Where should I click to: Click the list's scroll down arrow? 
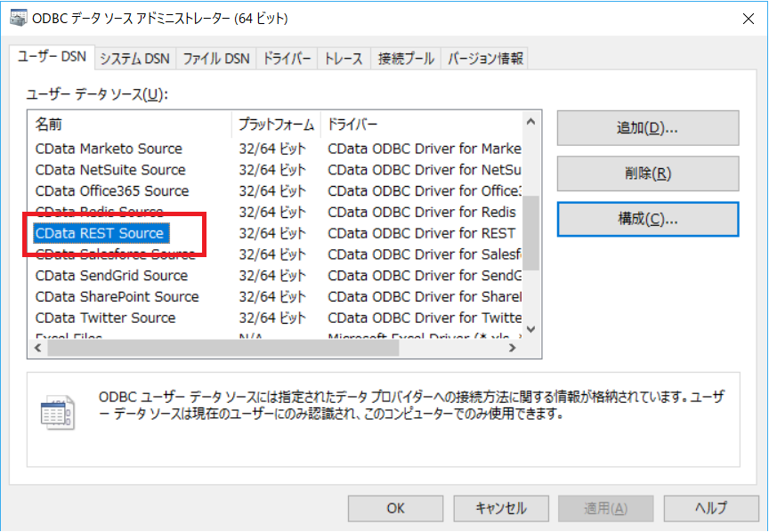(530, 329)
